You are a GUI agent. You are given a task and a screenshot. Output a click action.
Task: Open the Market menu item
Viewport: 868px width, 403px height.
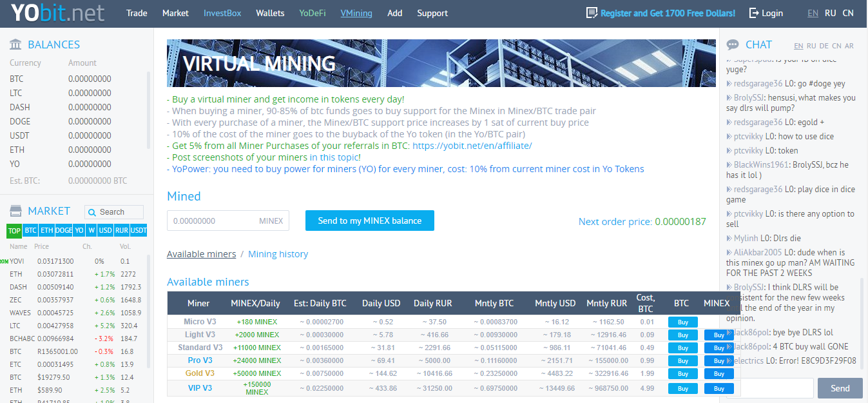pos(175,13)
